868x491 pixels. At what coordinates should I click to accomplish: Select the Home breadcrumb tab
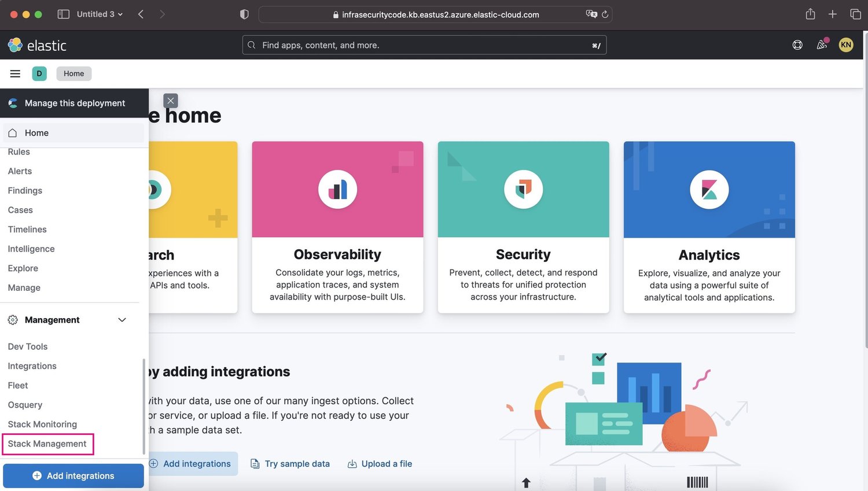click(73, 73)
